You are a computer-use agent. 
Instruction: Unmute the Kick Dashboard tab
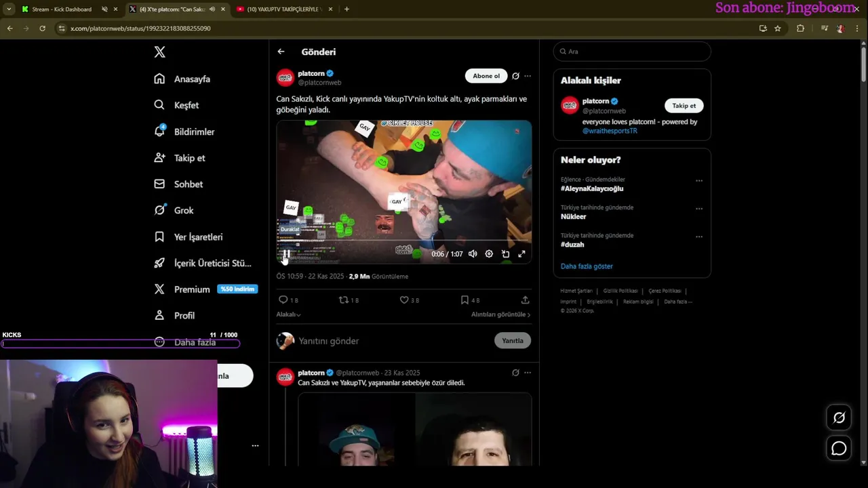pos(105,9)
